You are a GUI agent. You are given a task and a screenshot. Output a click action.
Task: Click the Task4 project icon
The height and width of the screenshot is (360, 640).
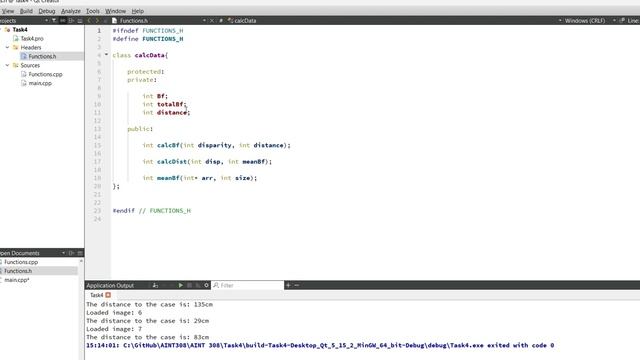click(x=7, y=29)
